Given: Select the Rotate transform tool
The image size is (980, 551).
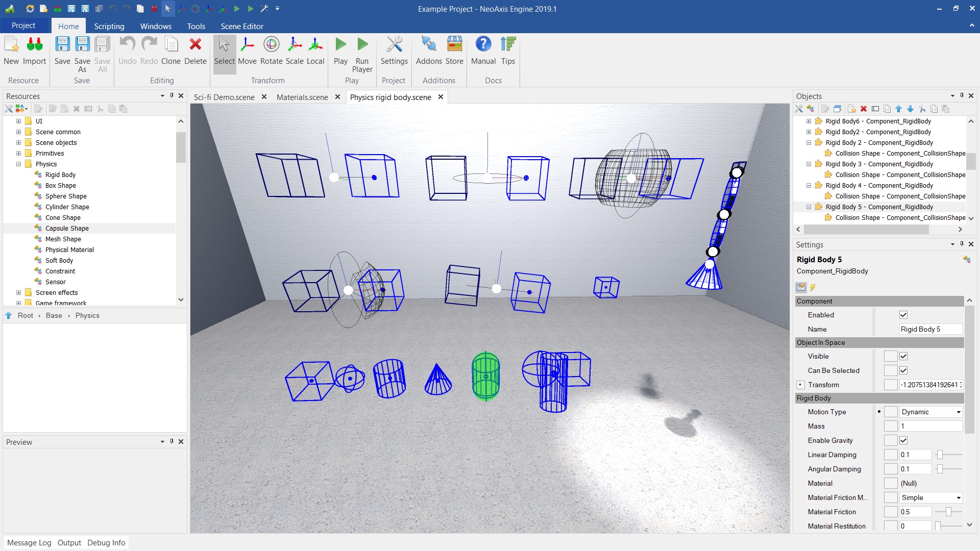Looking at the screenshot, I should click(271, 51).
